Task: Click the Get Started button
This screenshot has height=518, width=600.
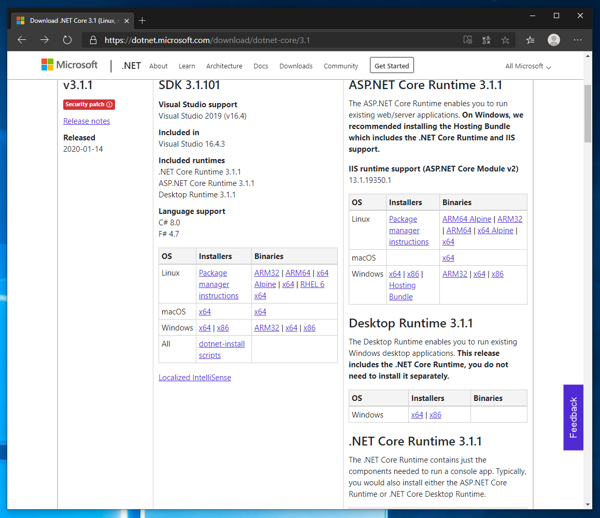Action: pos(392,65)
